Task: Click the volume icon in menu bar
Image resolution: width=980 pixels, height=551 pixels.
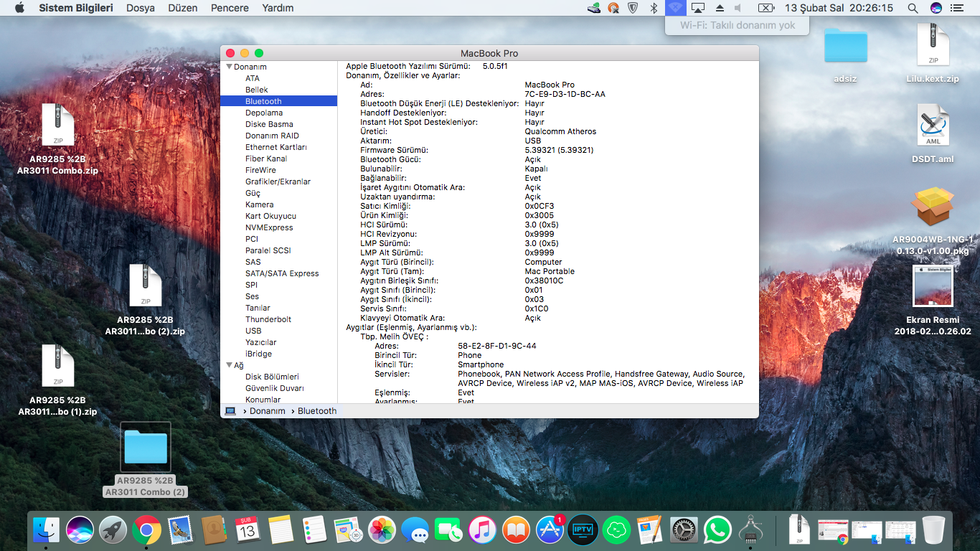Action: point(738,8)
